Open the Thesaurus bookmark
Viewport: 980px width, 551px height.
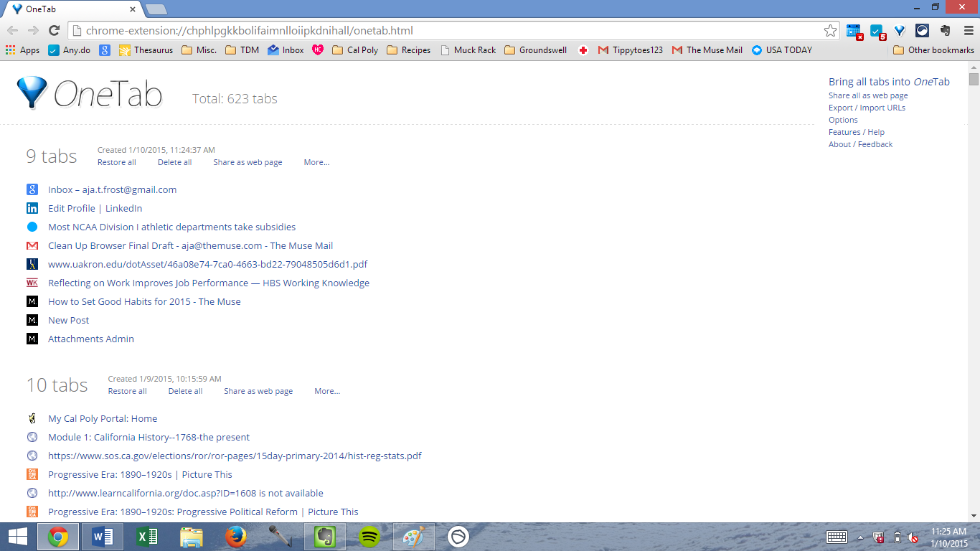[146, 50]
